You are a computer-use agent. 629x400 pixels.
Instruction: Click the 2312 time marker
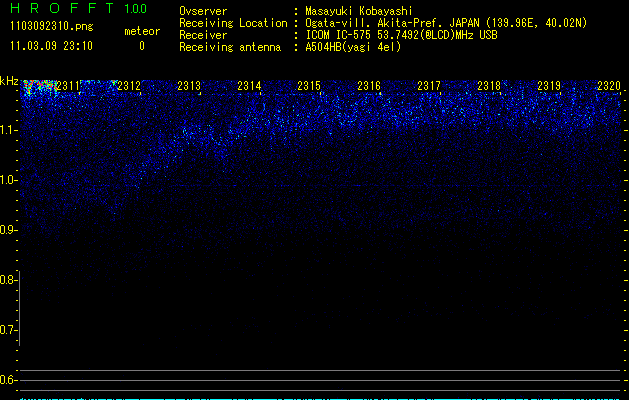(129, 85)
